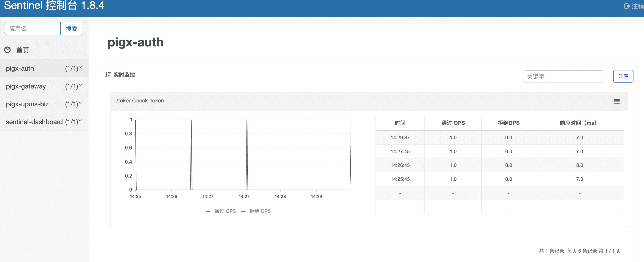
Task: Click the /token/check_token resource title
Action: coord(140,101)
